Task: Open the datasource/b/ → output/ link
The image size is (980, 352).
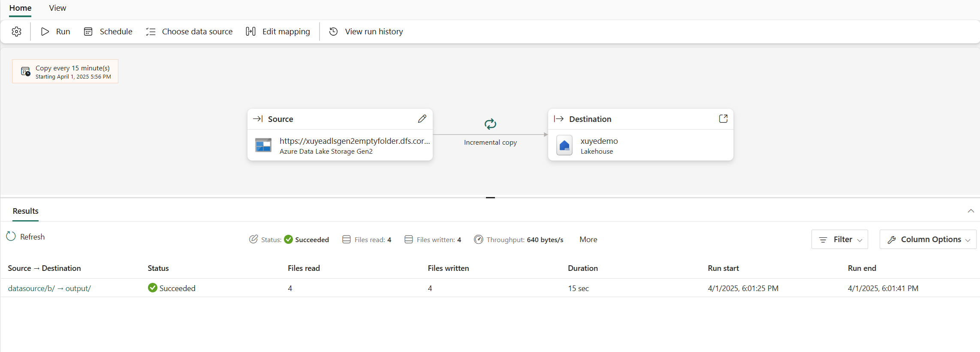Action: (x=49, y=288)
